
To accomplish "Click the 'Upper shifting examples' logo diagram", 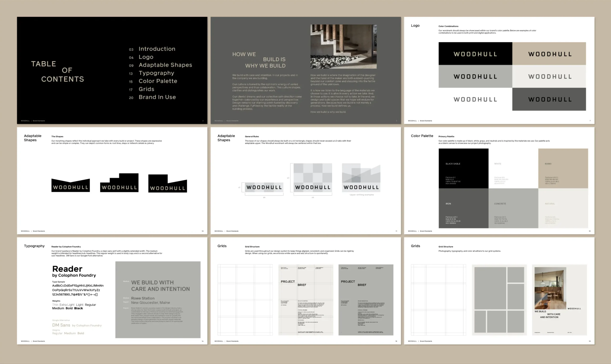I will point(361,178).
